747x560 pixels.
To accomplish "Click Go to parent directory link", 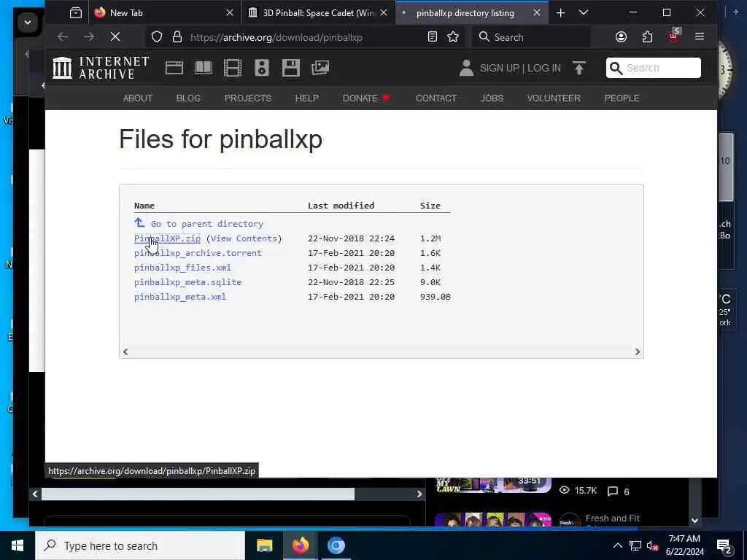I will click(206, 224).
